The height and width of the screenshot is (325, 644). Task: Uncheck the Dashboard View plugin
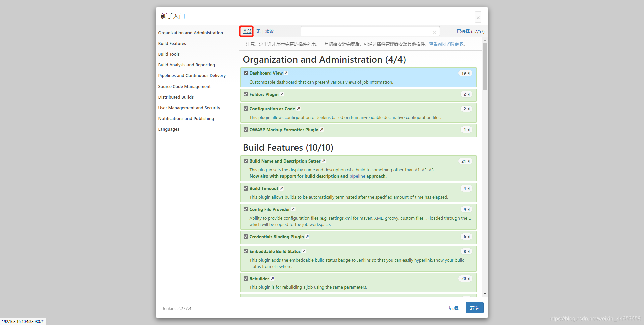point(246,73)
